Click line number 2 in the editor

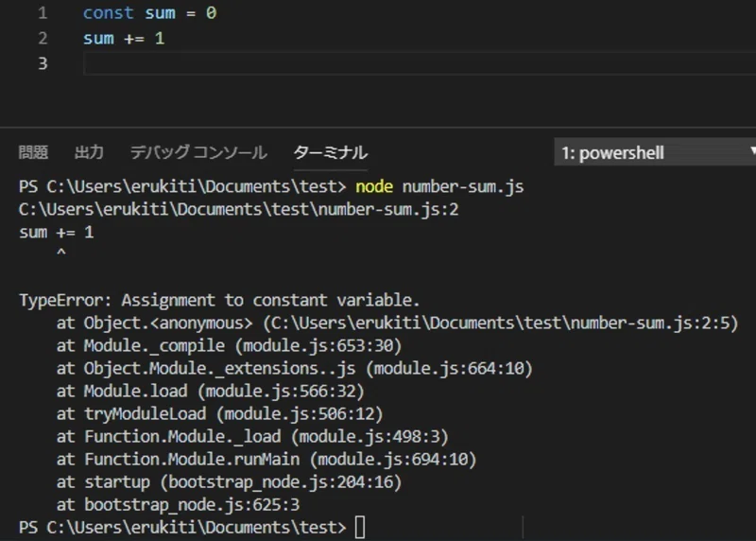click(43, 38)
